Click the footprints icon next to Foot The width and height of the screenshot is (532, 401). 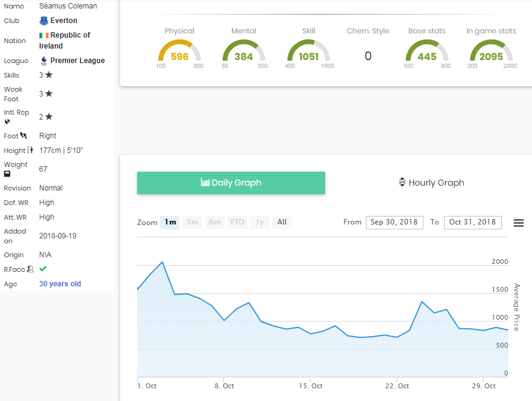pos(23,136)
